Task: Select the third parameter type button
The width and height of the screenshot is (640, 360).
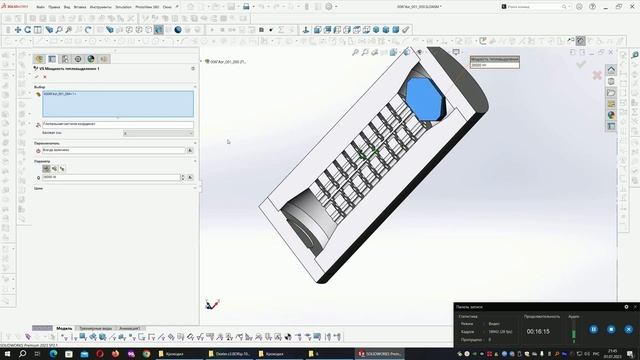Action: tap(62, 169)
